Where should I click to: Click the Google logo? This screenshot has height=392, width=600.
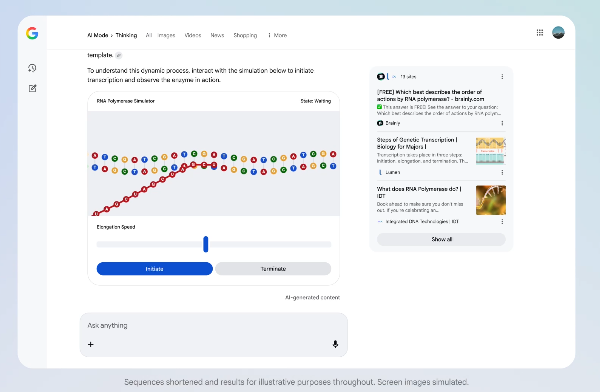(32, 33)
